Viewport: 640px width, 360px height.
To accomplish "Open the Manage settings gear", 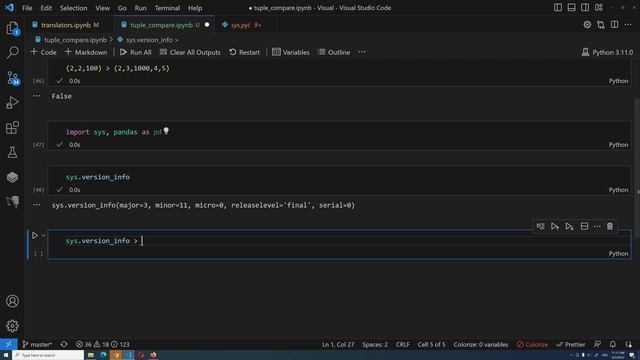I will tap(12, 326).
